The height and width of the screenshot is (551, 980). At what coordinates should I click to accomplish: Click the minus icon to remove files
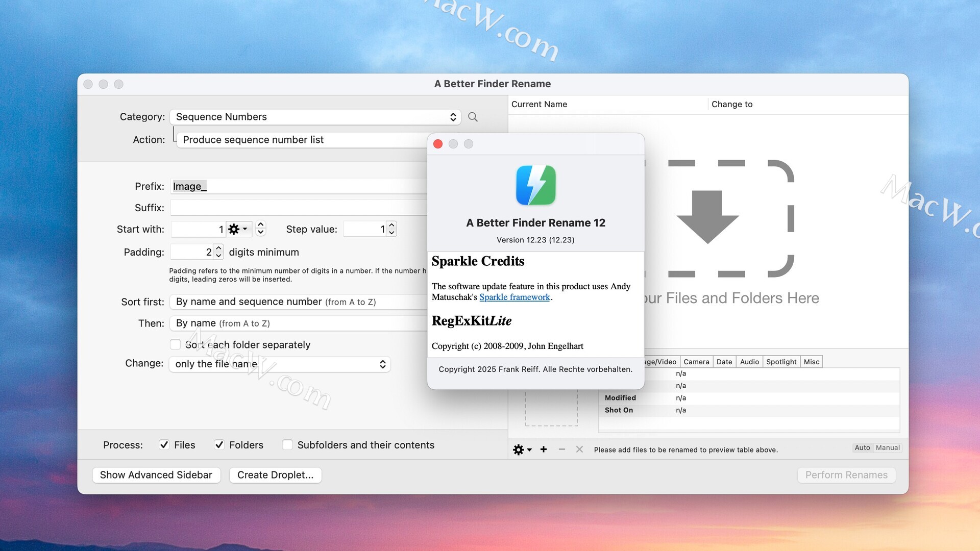[561, 449]
